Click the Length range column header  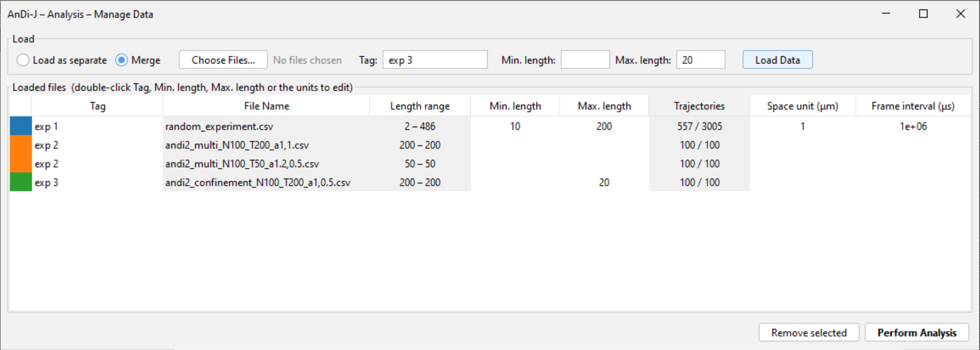coord(420,106)
